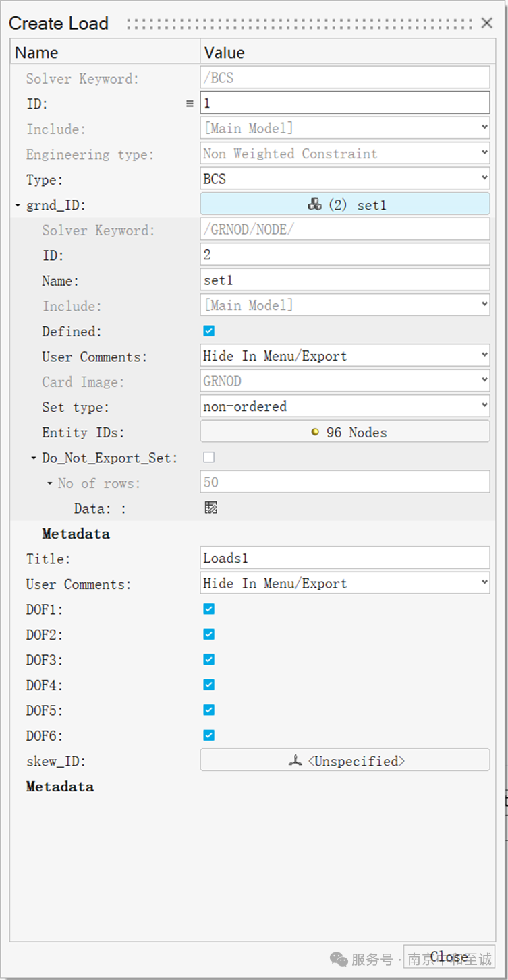Viewport: 508px width, 980px height.
Task: Open the Include dropdown under Name set1
Action: tap(484, 305)
